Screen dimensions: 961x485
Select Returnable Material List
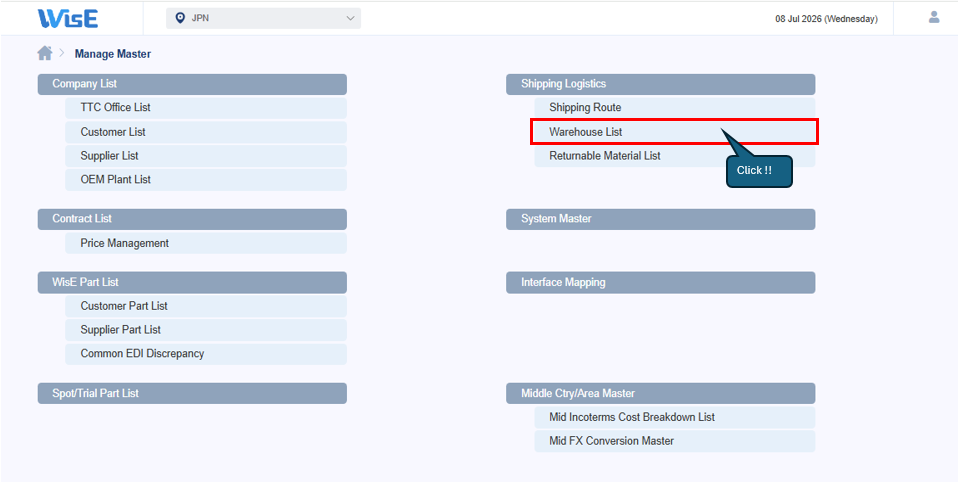[x=675, y=156]
